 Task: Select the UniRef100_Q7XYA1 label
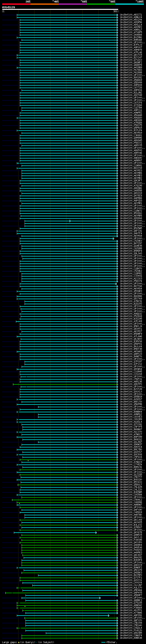131,424
